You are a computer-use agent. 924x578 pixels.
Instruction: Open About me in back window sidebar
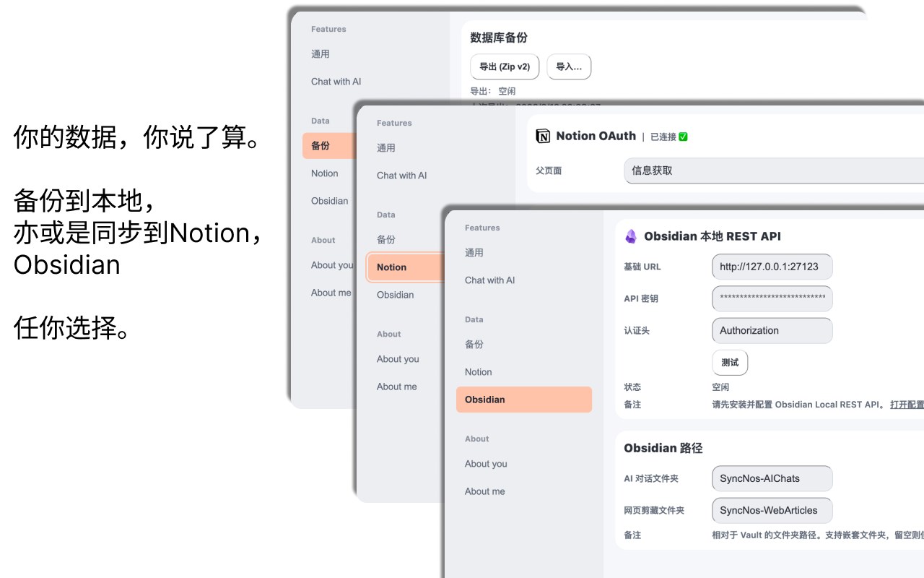[331, 293]
